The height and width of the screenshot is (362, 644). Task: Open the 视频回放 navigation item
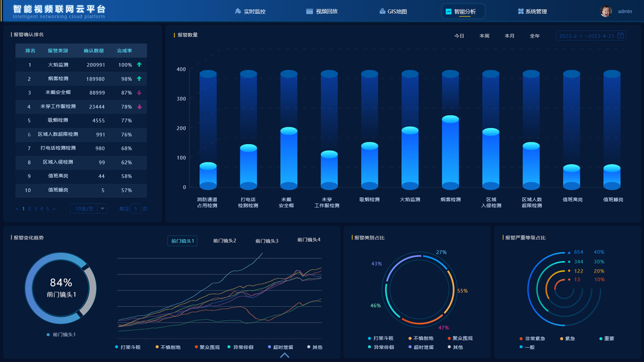tap(322, 11)
